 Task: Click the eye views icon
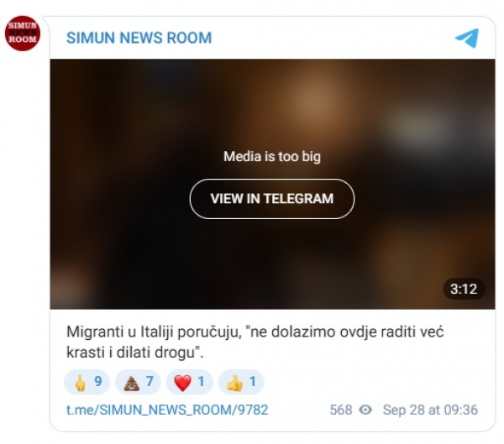pos(365,410)
